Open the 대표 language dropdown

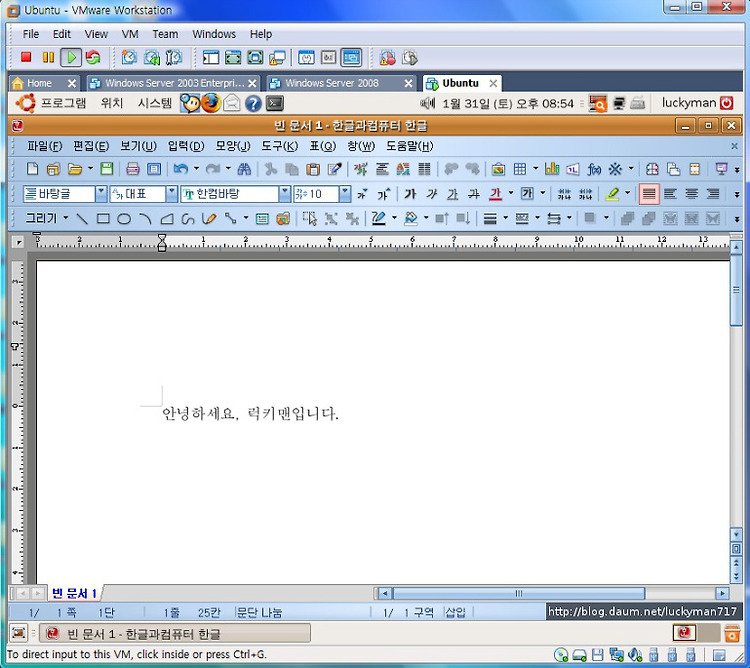click(171, 194)
